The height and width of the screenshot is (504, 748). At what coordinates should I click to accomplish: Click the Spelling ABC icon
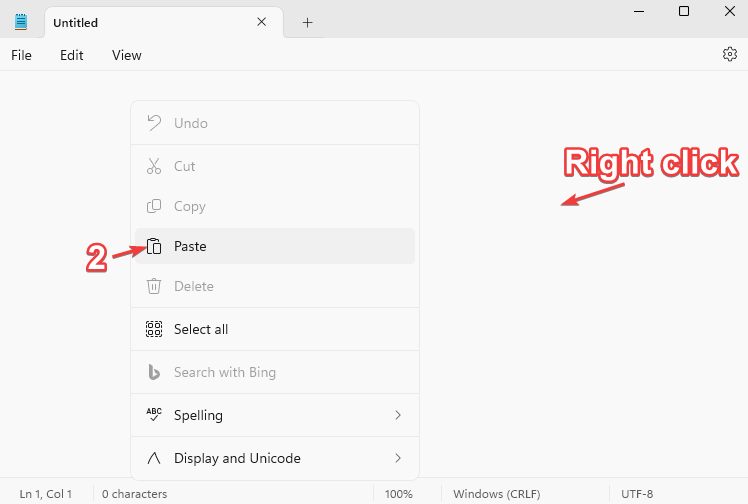[154, 415]
